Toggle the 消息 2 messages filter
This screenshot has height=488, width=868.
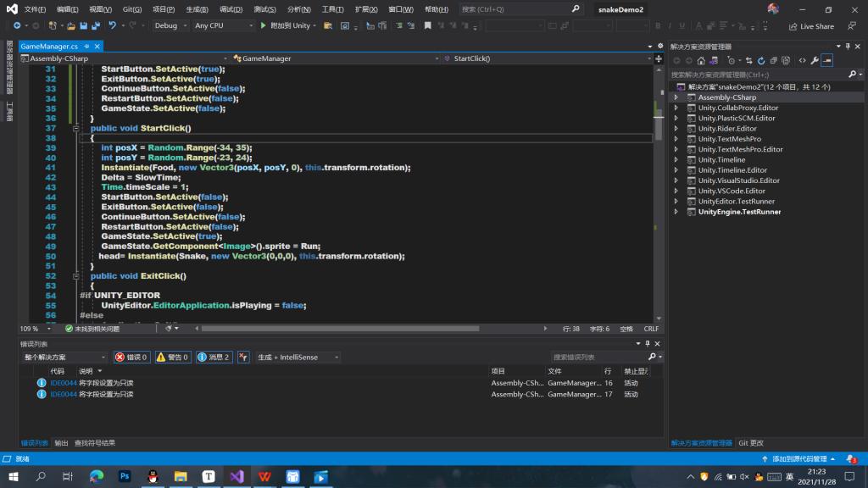(x=214, y=358)
